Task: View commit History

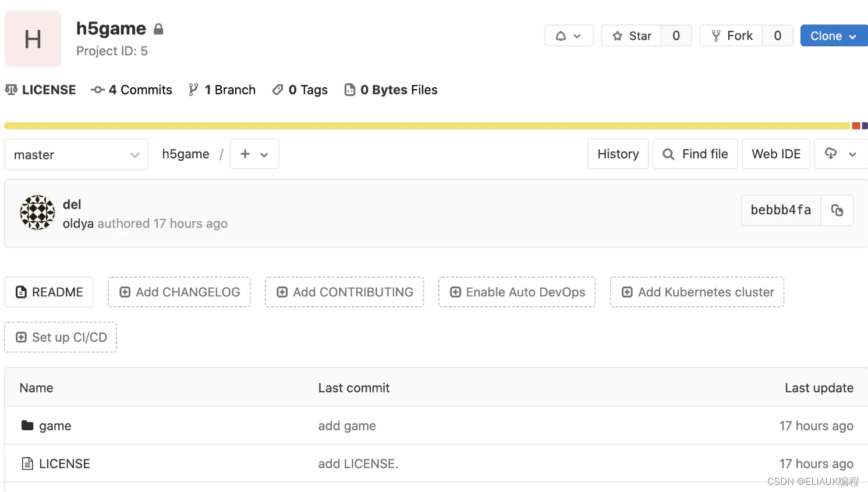Action: pyautogui.click(x=618, y=154)
